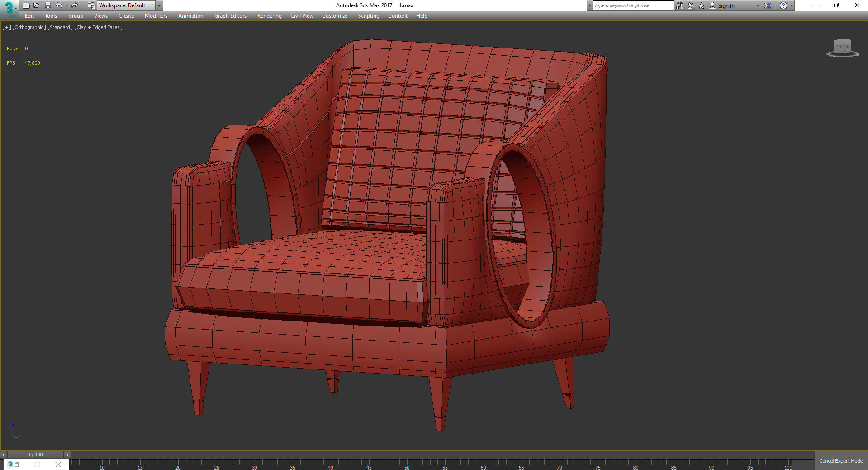Click the binoculars search icon
868x470 pixels.
[x=679, y=5]
